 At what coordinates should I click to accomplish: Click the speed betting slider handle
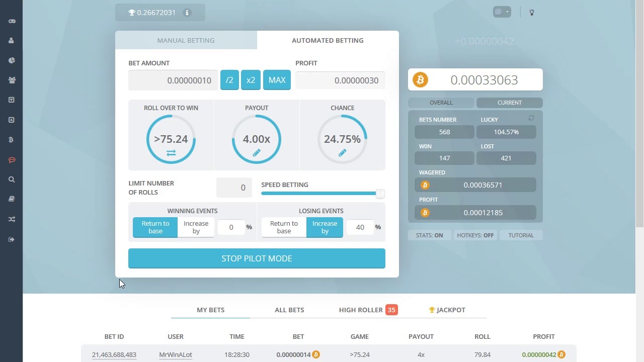click(x=380, y=194)
